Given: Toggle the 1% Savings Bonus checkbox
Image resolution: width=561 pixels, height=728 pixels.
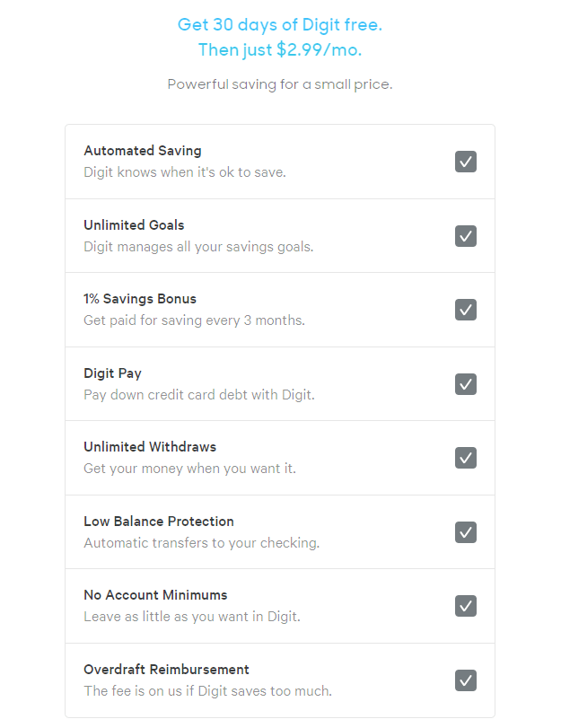Looking at the screenshot, I should click(465, 310).
